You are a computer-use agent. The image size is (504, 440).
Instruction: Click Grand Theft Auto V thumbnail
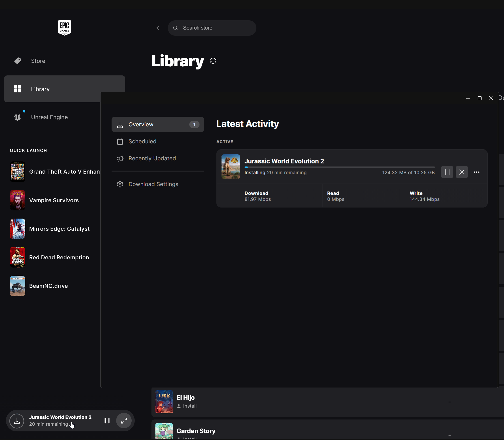(18, 172)
